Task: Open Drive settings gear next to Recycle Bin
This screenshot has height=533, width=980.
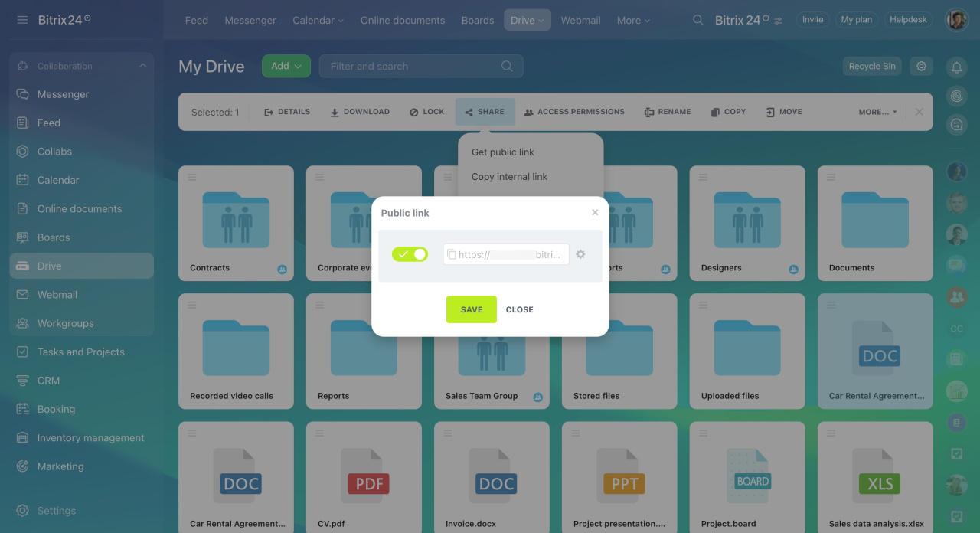Action: point(921,67)
